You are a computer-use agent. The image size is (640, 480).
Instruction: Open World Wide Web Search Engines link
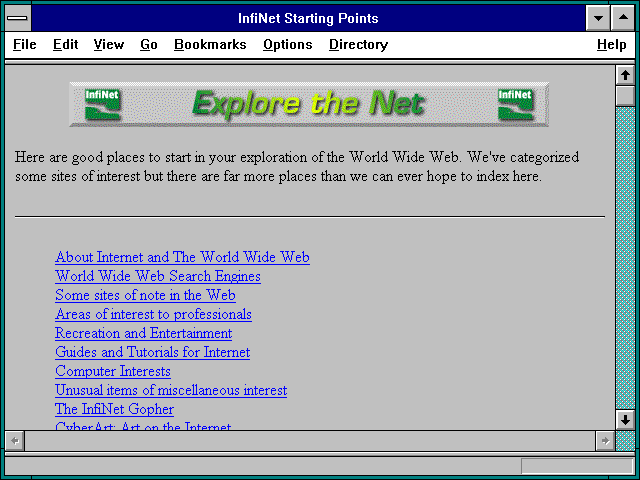pos(158,276)
